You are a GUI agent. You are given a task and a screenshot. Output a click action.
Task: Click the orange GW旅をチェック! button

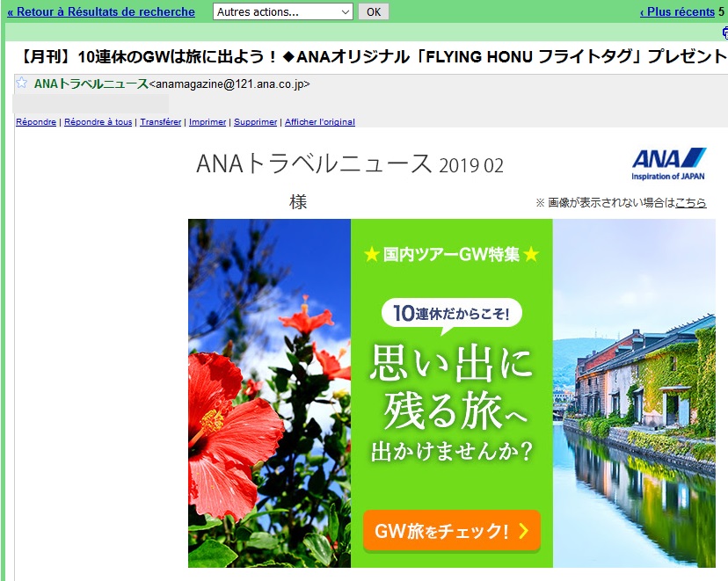tap(452, 531)
